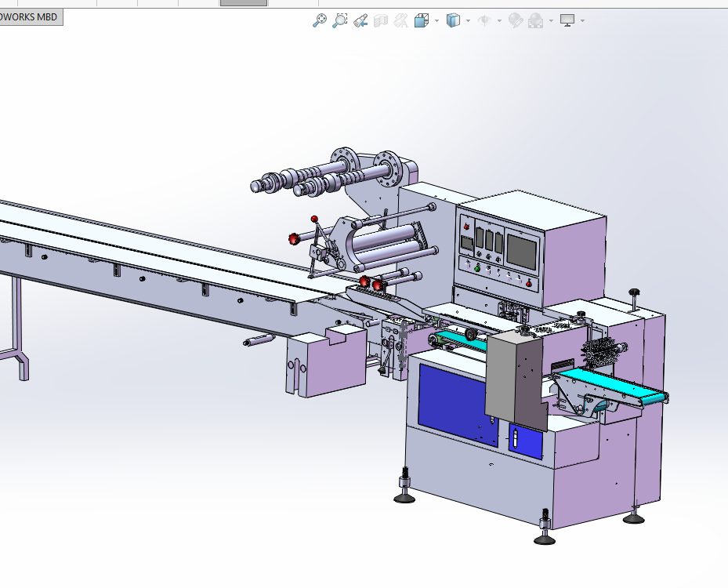Expand the View Orientation dropdown arrow
728x588 pixels.
(437, 21)
